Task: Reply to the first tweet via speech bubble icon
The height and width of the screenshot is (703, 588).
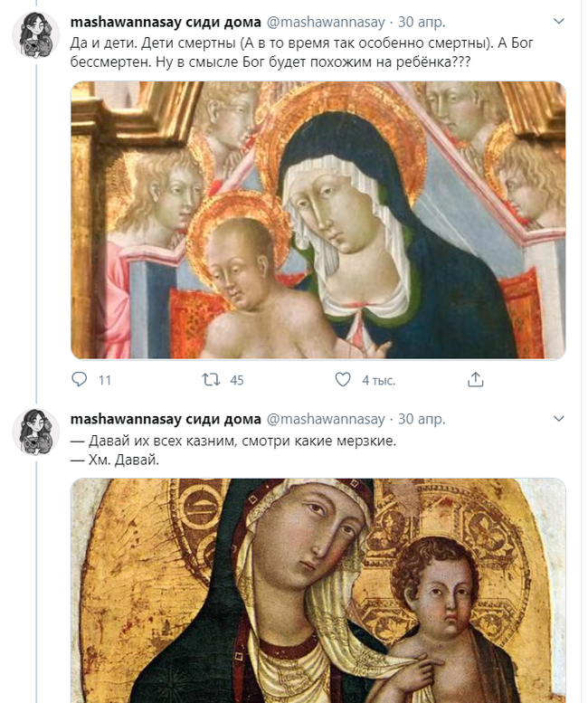Action: (80, 380)
